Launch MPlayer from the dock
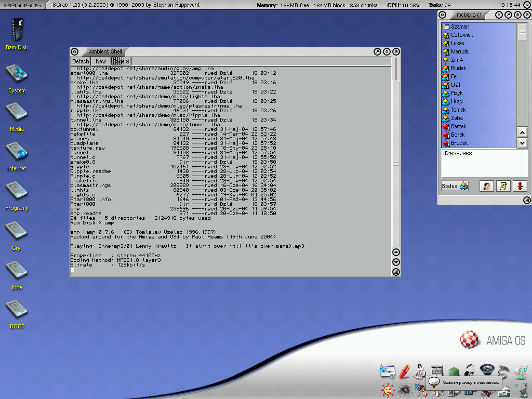 pos(388,371)
